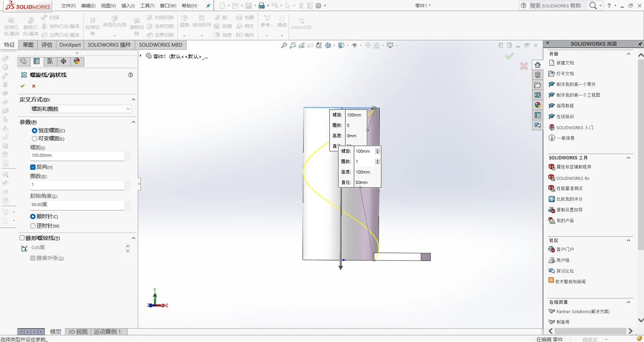Select the variable pitch radio button
Image resolution: width=644 pixels, height=342 pixels.
[34, 139]
